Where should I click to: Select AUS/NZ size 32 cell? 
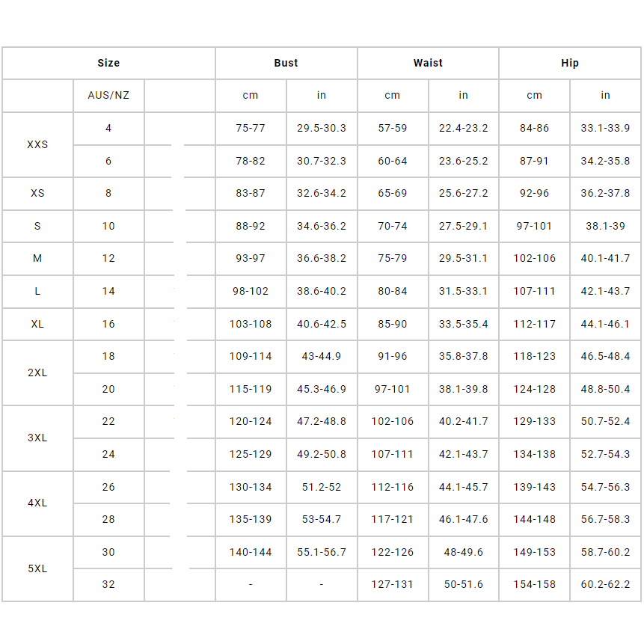pos(108,584)
